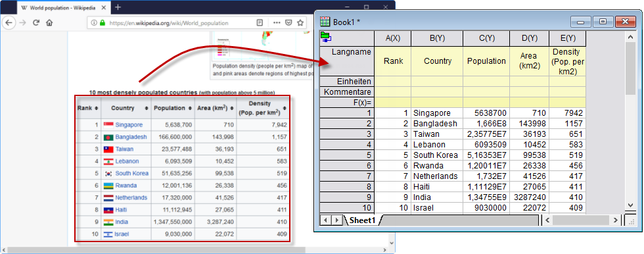
Task: Open the Haiti link
Action: (x=121, y=210)
